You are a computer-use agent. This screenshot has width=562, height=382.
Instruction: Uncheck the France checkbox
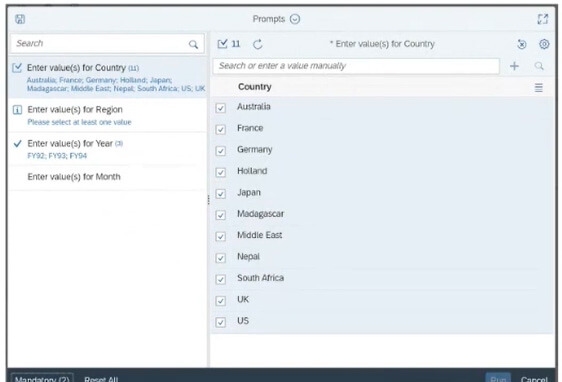[221, 129]
